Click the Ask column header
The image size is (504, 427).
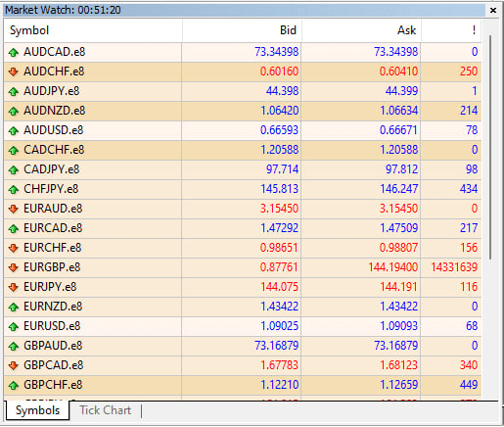[361, 30]
